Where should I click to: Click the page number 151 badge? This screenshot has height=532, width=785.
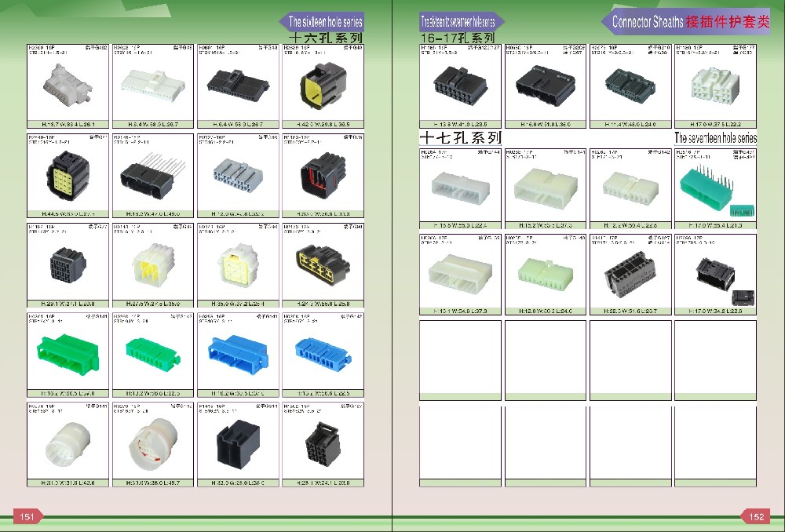pyautogui.click(x=27, y=516)
